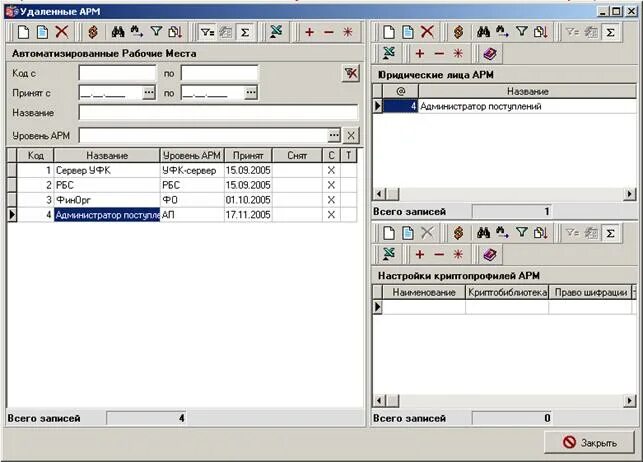
Task: Toggle the C mark in Сервер УФК row
Action: pos(331,170)
